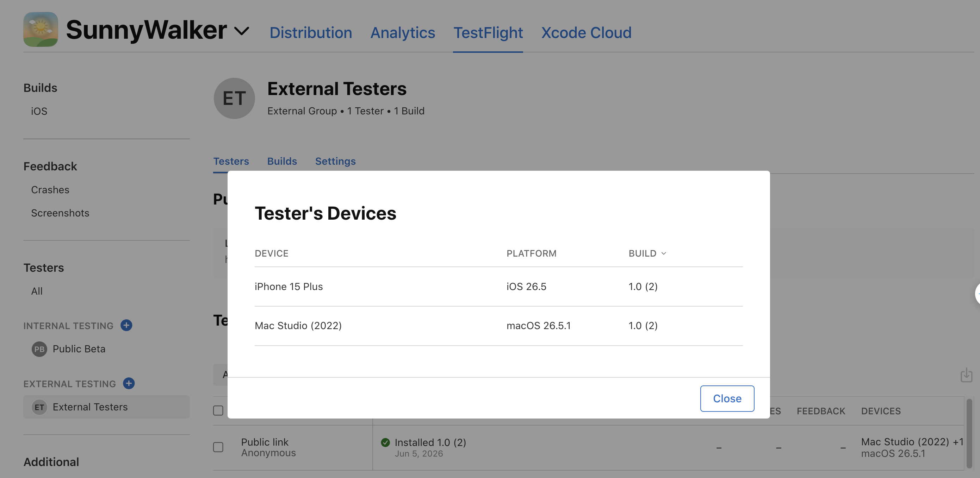The image size is (980, 478).
Task: Close the Tester's Devices dialog
Action: pos(727,398)
